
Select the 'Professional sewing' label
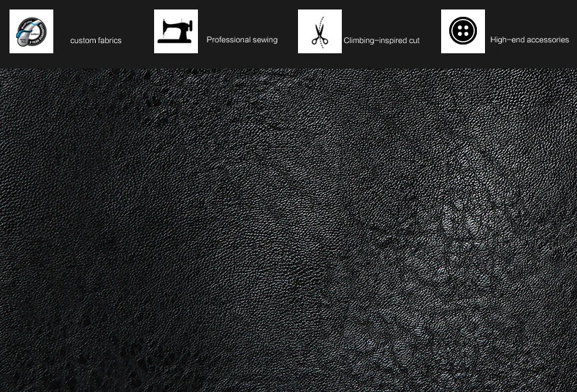tap(242, 39)
